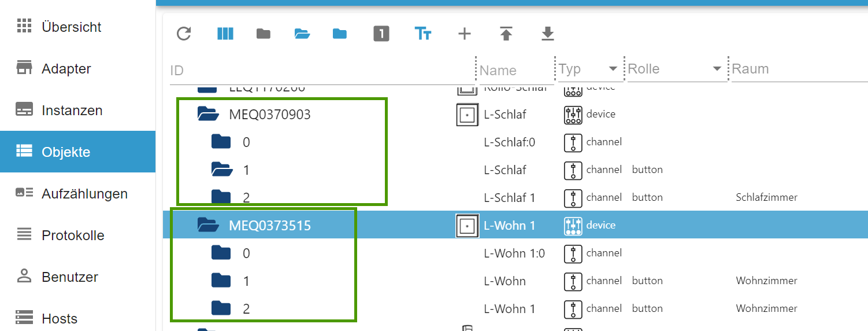The image size is (868, 331).
Task: Refresh the objects tree
Action: pyautogui.click(x=184, y=34)
